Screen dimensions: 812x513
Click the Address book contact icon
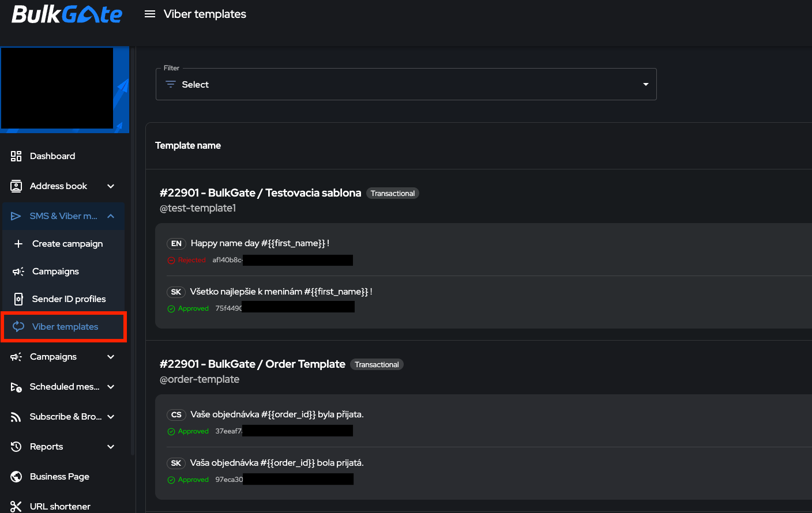tap(16, 186)
